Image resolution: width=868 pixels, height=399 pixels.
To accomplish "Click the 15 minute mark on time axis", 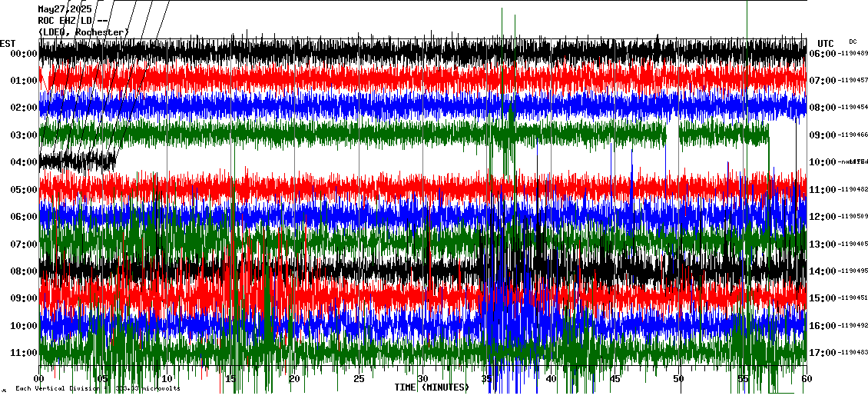I will (x=231, y=379).
